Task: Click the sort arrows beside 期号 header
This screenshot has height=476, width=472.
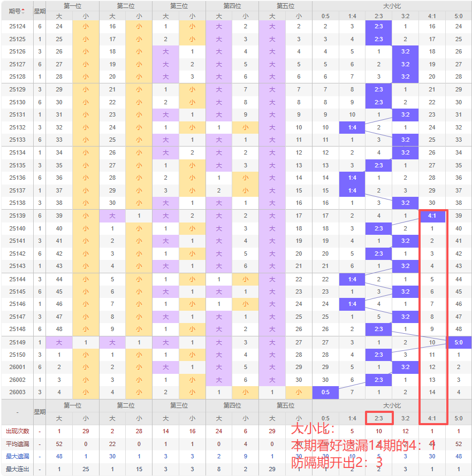Action: pos(23,11)
